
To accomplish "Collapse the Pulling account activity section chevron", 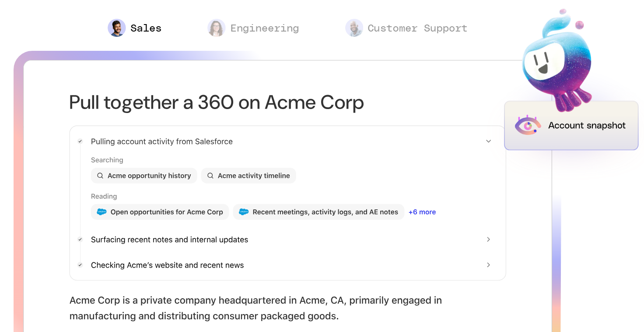I will click(x=489, y=141).
